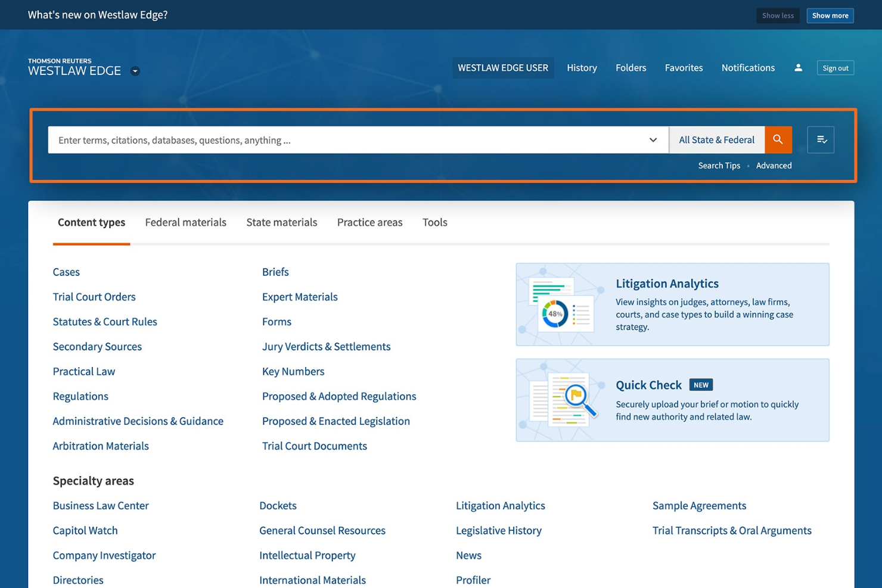The height and width of the screenshot is (588, 882).
Task: Open the search history list icon
Action: coord(821,139)
